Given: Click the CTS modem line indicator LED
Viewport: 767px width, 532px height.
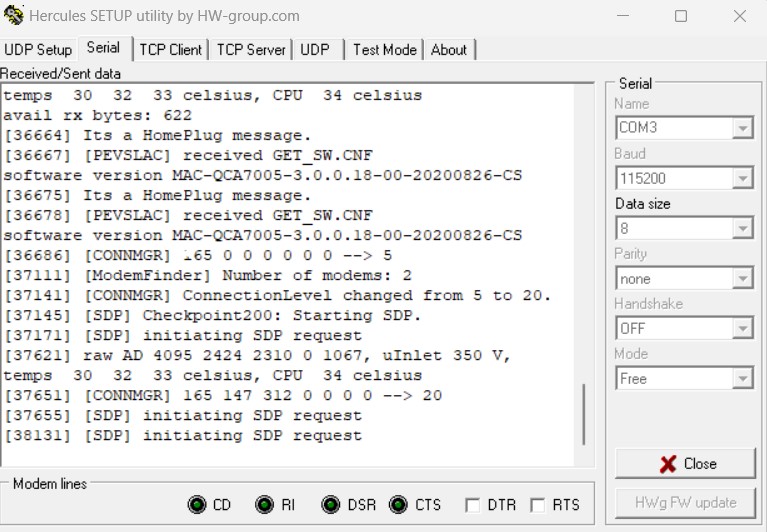Looking at the screenshot, I should pyautogui.click(x=398, y=505).
